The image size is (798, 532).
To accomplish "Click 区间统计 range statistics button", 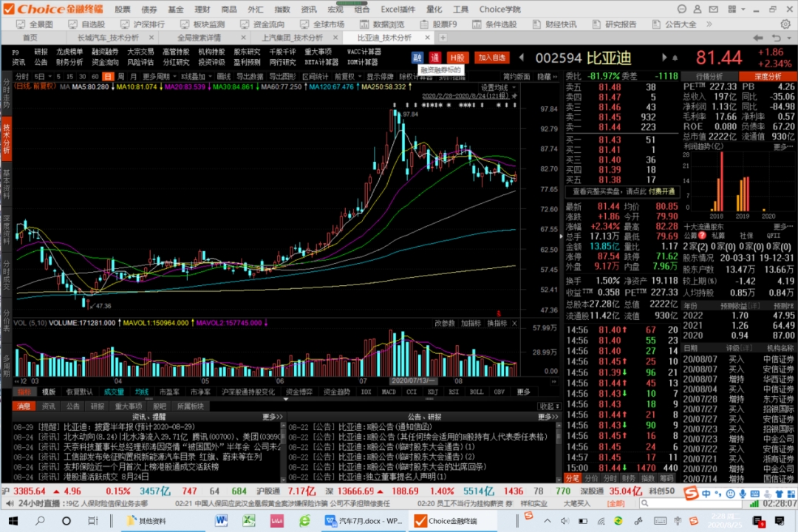I will 315,76.
